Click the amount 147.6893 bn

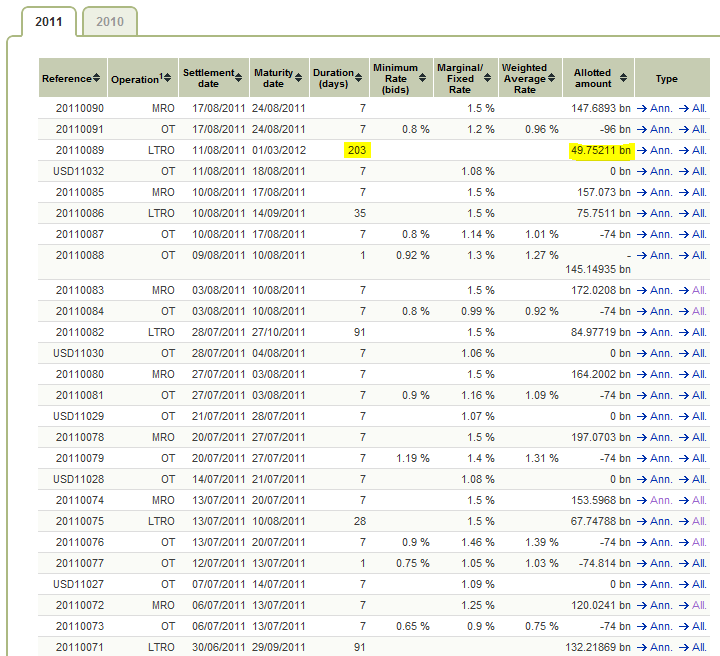click(x=601, y=108)
